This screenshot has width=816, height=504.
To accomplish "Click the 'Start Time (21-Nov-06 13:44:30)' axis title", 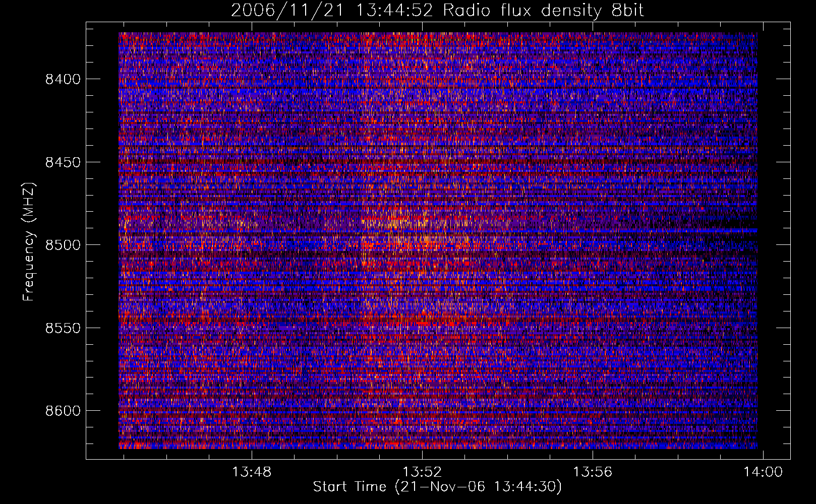I will click(437, 487).
